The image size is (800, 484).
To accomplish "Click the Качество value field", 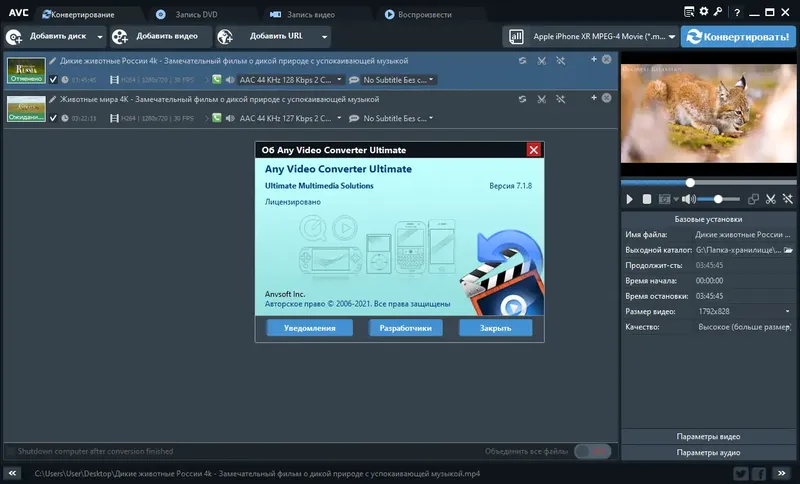I will pos(743,327).
